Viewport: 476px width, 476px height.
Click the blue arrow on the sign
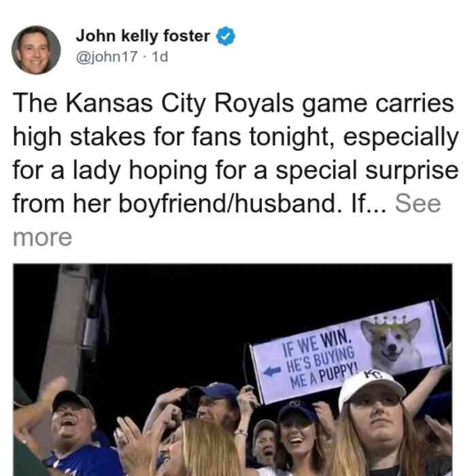click(x=272, y=371)
